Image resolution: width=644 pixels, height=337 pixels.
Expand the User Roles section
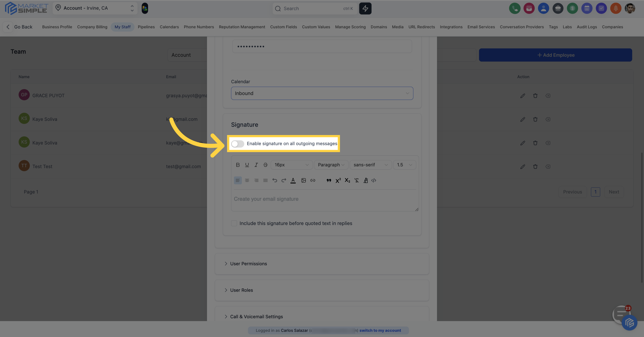click(x=241, y=290)
